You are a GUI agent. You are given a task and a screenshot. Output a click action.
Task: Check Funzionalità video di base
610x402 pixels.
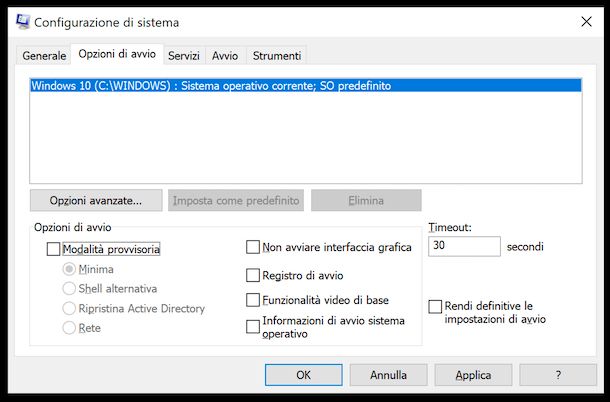point(253,300)
